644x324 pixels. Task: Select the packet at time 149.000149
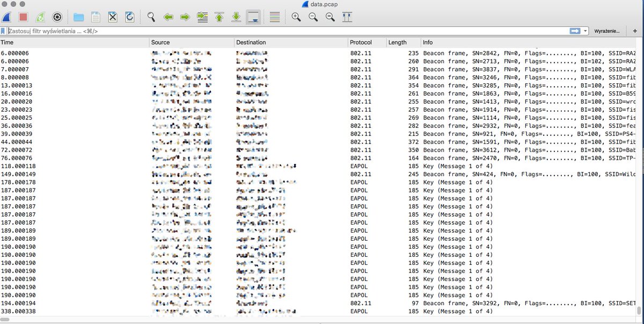click(x=319, y=174)
